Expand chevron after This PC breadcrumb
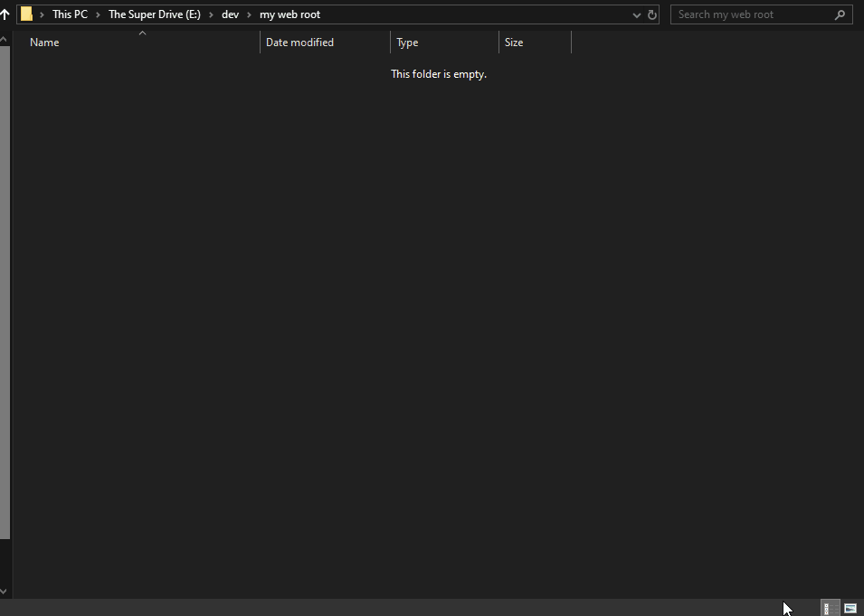Viewport: 864px width, 616px height. [98, 14]
